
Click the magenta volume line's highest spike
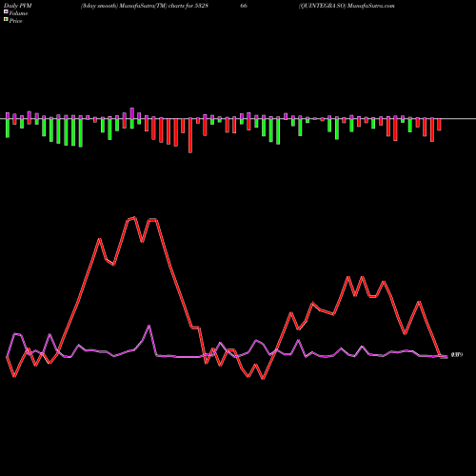point(149,326)
